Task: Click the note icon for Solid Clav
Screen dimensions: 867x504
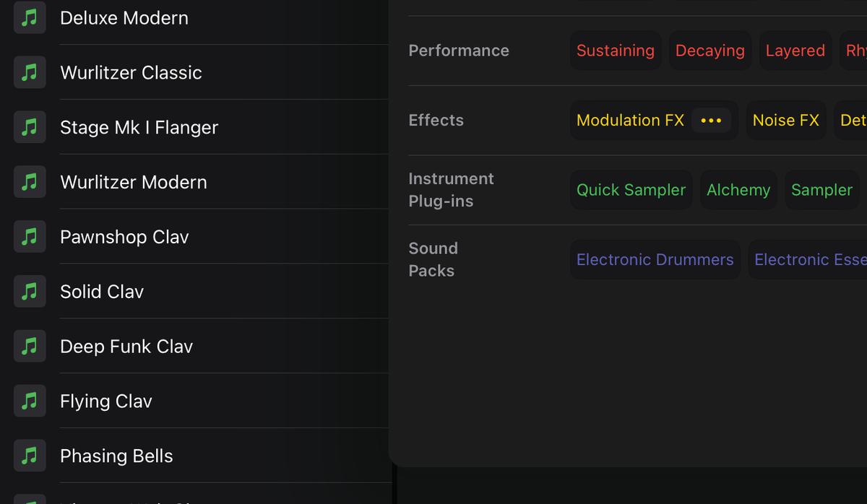Action: point(29,291)
